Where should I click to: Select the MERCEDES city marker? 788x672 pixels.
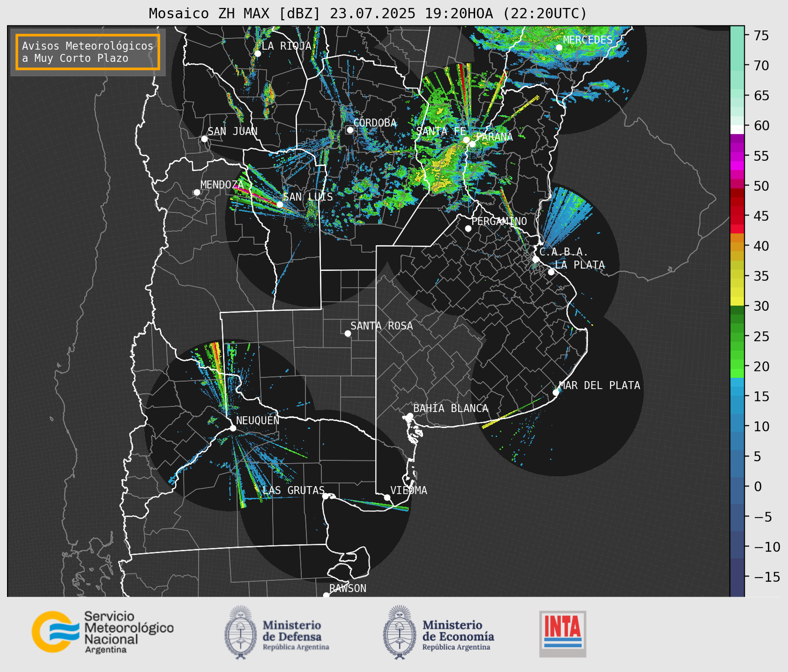pyautogui.click(x=559, y=48)
